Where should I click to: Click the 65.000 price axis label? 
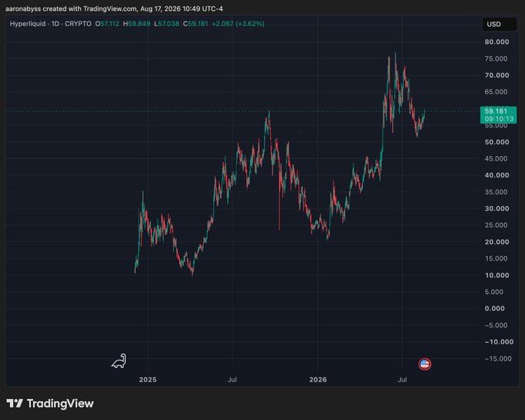496,92
